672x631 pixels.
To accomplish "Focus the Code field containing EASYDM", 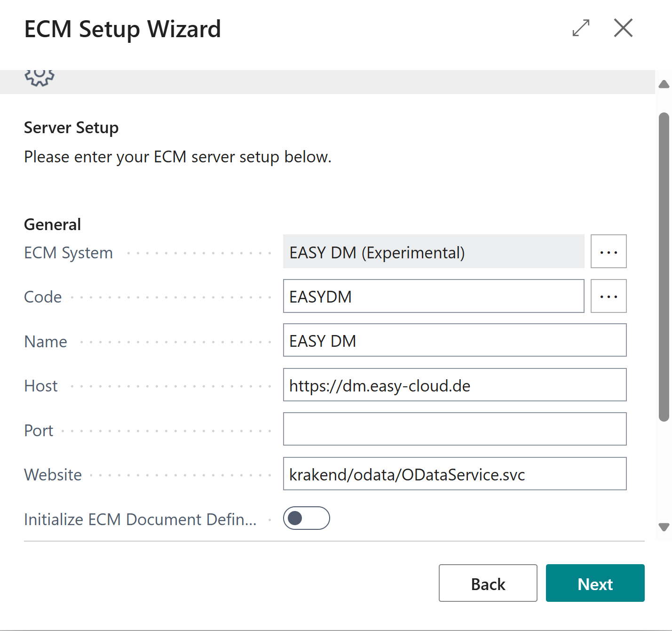I will [x=433, y=296].
